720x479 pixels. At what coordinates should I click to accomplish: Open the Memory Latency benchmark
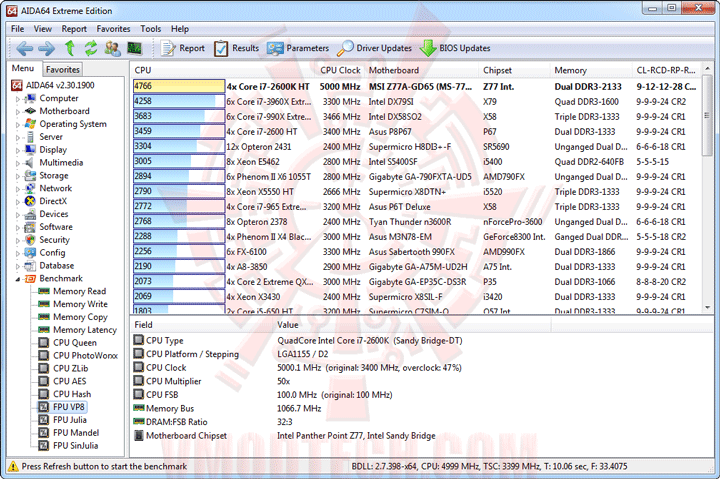pyautogui.click(x=85, y=330)
